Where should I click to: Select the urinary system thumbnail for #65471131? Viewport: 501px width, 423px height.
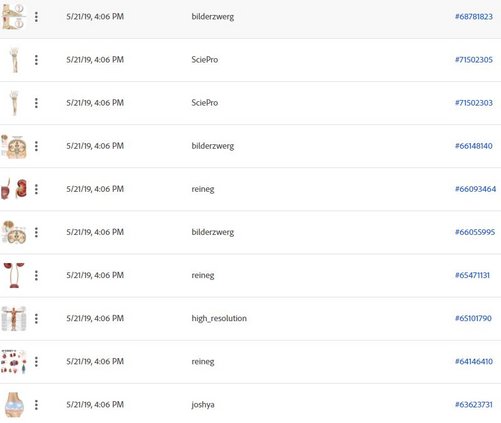pyautogui.click(x=14, y=275)
